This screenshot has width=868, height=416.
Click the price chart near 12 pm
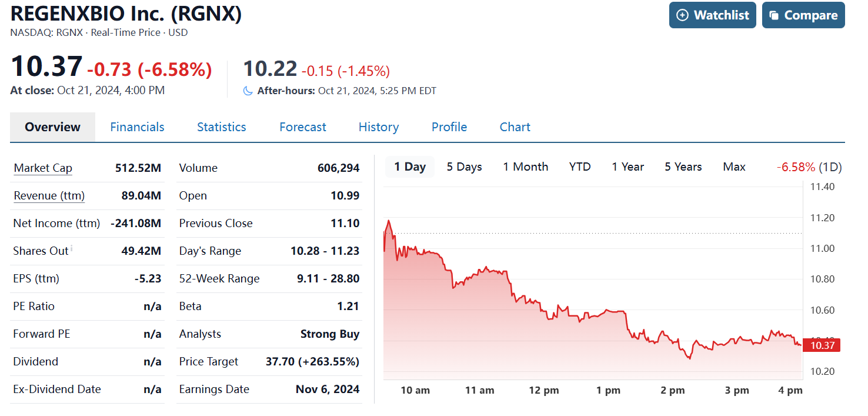(x=544, y=330)
